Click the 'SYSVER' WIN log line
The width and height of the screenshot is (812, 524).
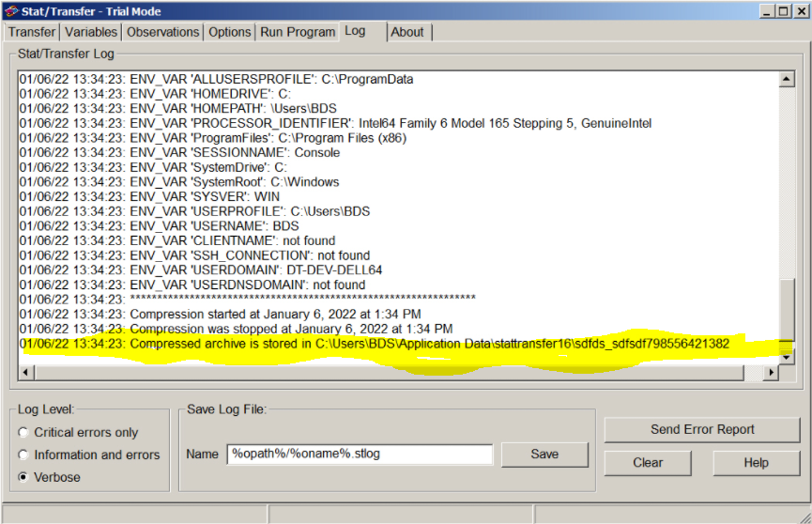coord(149,196)
